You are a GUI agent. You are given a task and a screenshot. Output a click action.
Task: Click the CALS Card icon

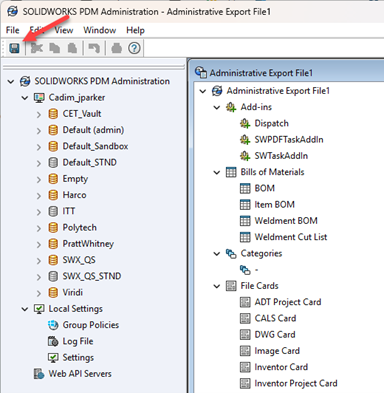245,318
